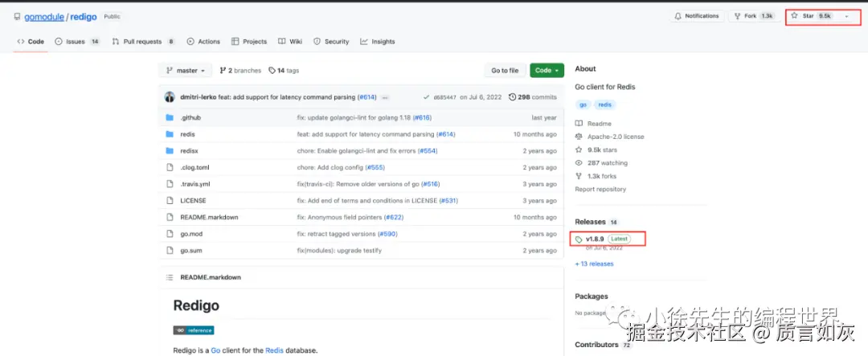
Task: Click the Go reference badge
Action: pos(194,330)
